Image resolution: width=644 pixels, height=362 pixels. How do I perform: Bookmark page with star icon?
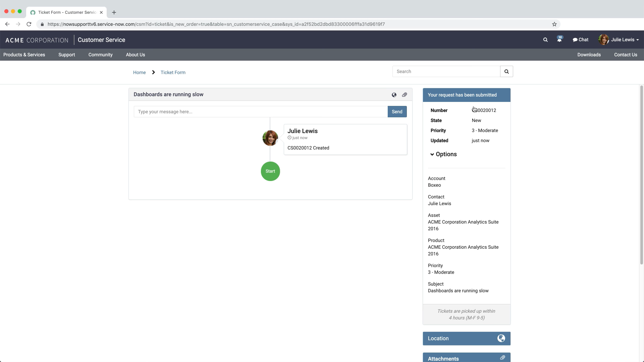(x=554, y=24)
